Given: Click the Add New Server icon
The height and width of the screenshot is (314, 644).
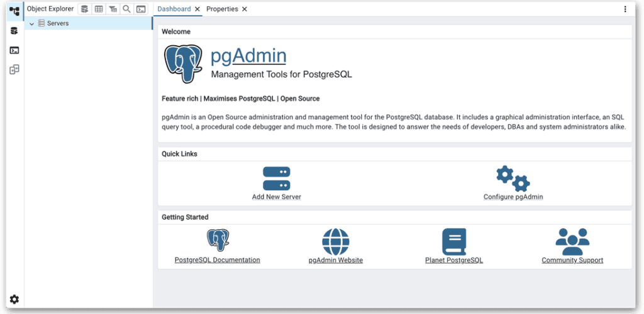Looking at the screenshot, I should click(277, 178).
